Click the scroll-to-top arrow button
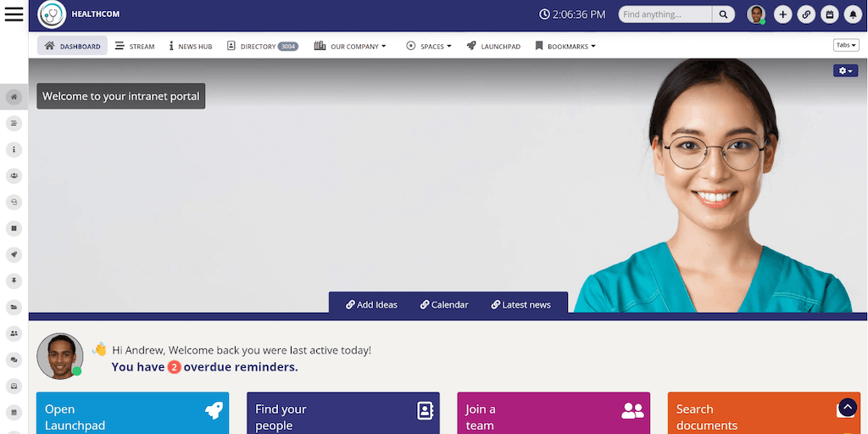 click(x=848, y=408)
